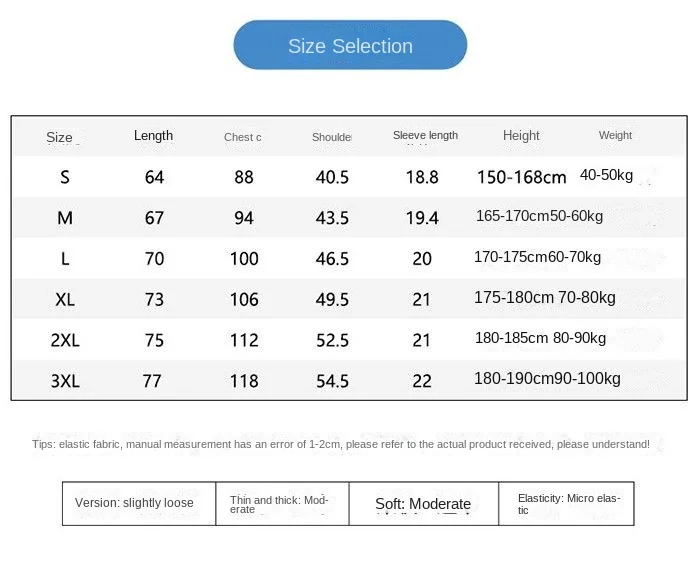The height and width of the screenshot is (564, 700).
Task: Click the Thin and thick: Moderate box
Action: [x=282, y=503]
